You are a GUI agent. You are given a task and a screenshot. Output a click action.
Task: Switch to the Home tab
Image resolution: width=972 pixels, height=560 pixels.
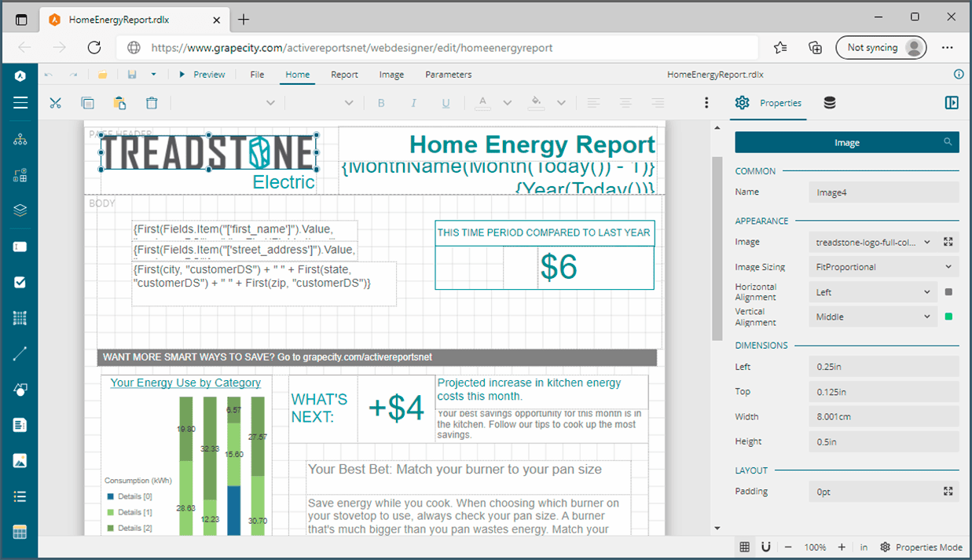click(297, 75)
